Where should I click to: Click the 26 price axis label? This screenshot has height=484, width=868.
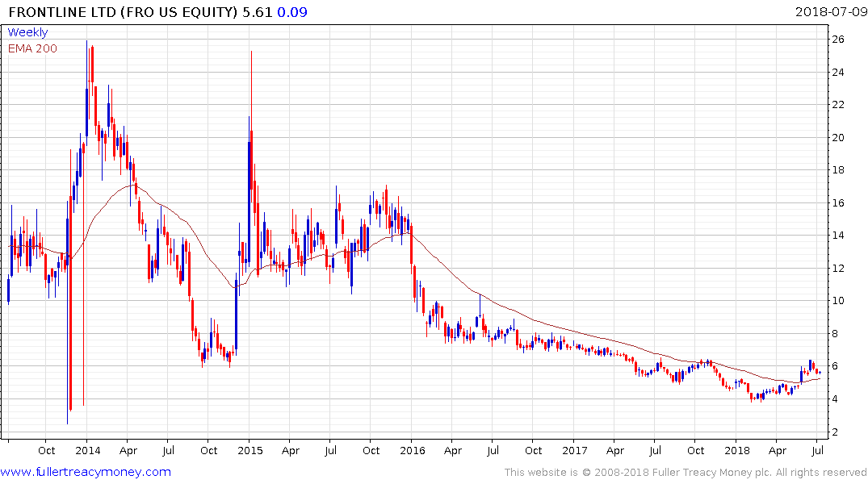tap(838, 40)
